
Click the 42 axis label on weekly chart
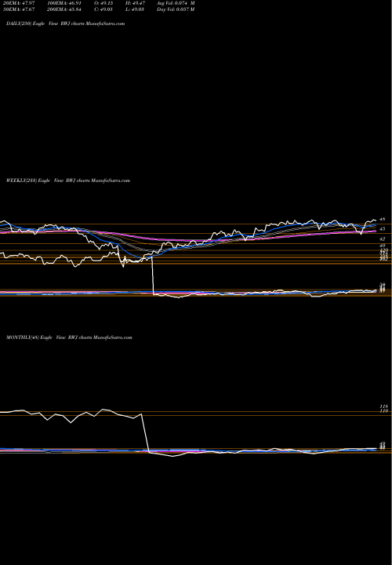tap(383, 239)
